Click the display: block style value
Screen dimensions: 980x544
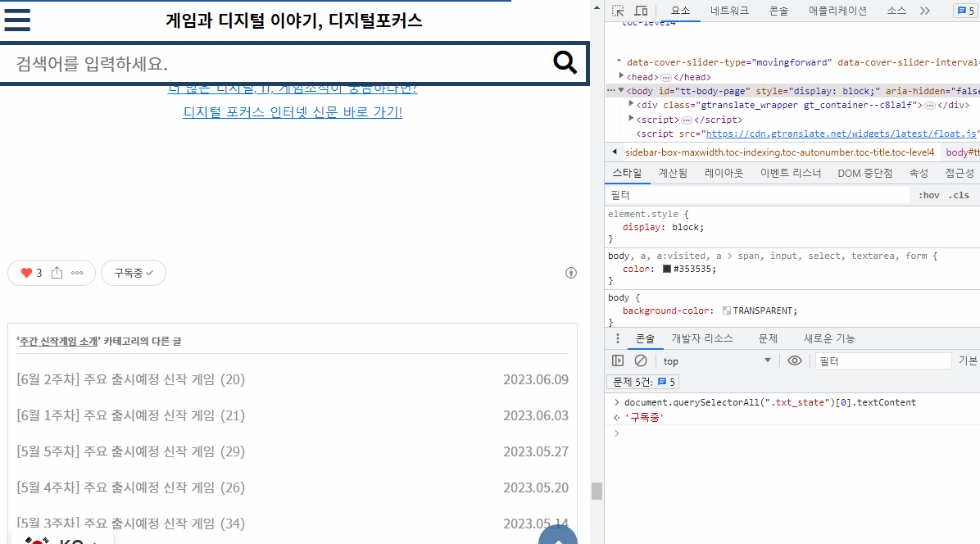coord(687,227)
